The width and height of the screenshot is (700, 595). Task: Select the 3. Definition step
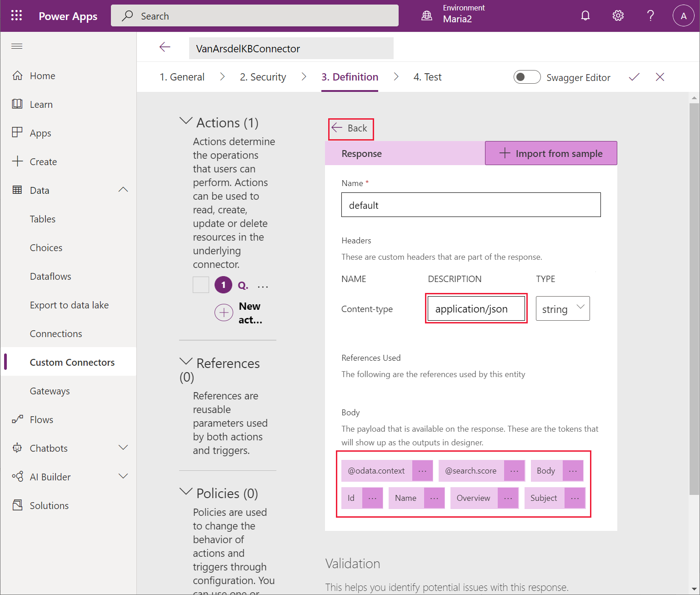(x=350, y=77)
